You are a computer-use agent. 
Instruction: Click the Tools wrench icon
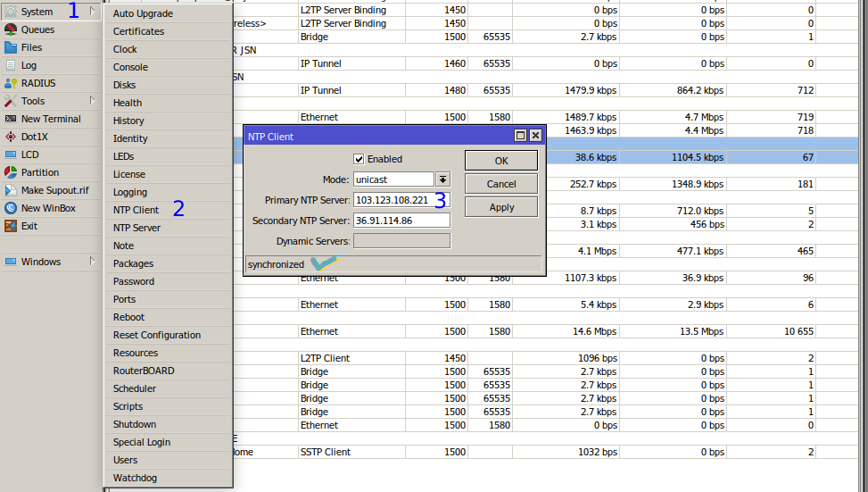pyautogui.click(x=11, y=101)
